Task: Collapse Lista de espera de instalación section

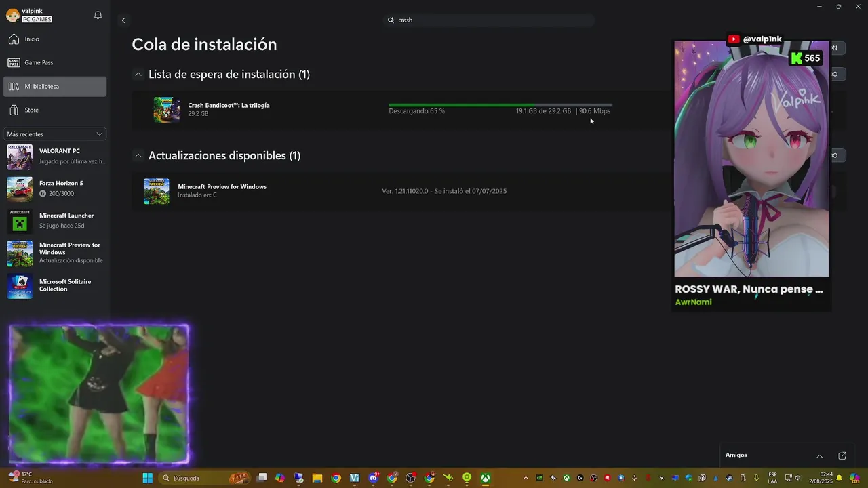Action: coord(138,75)
